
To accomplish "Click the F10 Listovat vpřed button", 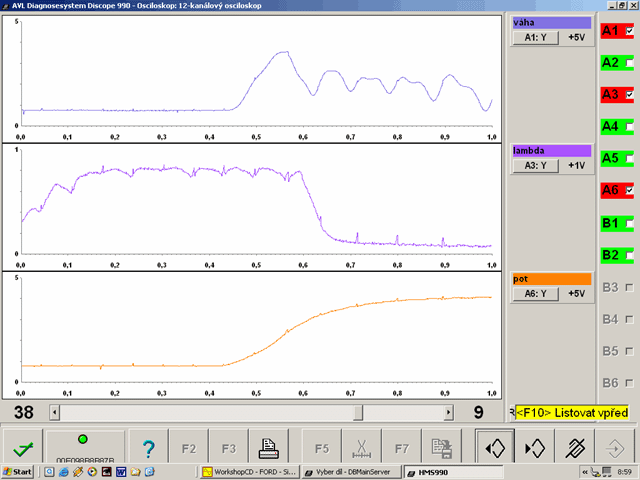I will (x=572, y=413).
